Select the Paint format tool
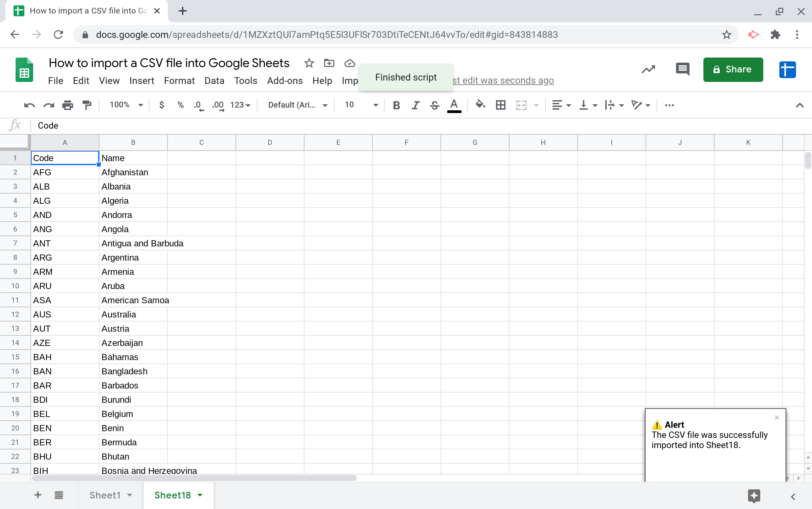Viewport: 812px width, 509px height. [x=87, y=105]
